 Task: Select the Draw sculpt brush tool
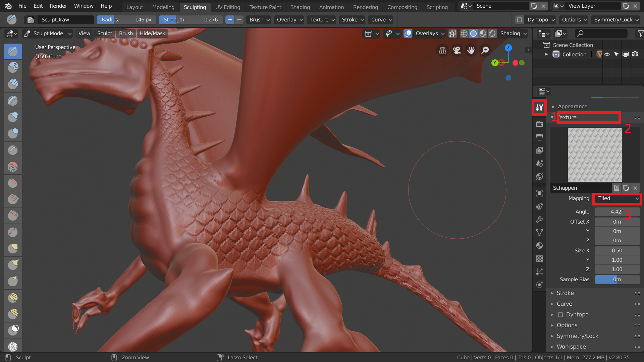pyautogui.click(x=13, y=51)
